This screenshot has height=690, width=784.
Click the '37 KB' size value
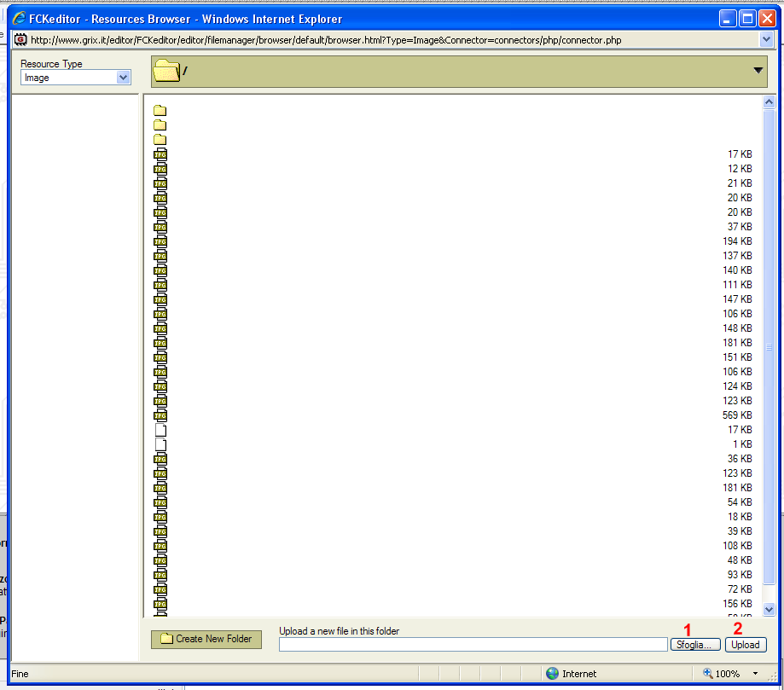[740, 227]
